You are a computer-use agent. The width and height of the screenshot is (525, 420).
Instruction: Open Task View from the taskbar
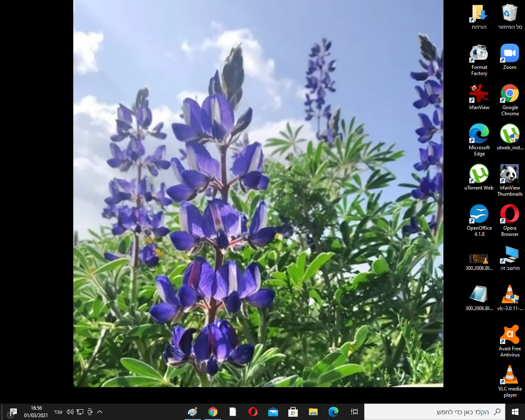[x=354, y=412]
